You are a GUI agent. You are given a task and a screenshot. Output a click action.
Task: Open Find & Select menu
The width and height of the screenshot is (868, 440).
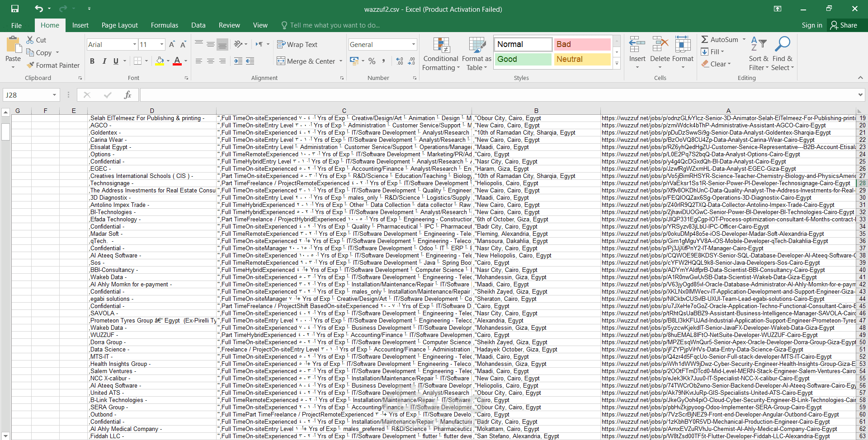click(x=783, y=54)
